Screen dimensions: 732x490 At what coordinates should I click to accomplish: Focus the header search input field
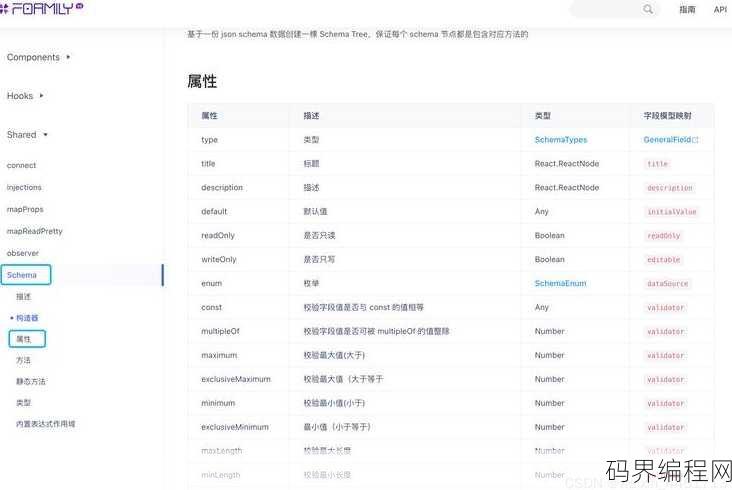coord(614,9)
